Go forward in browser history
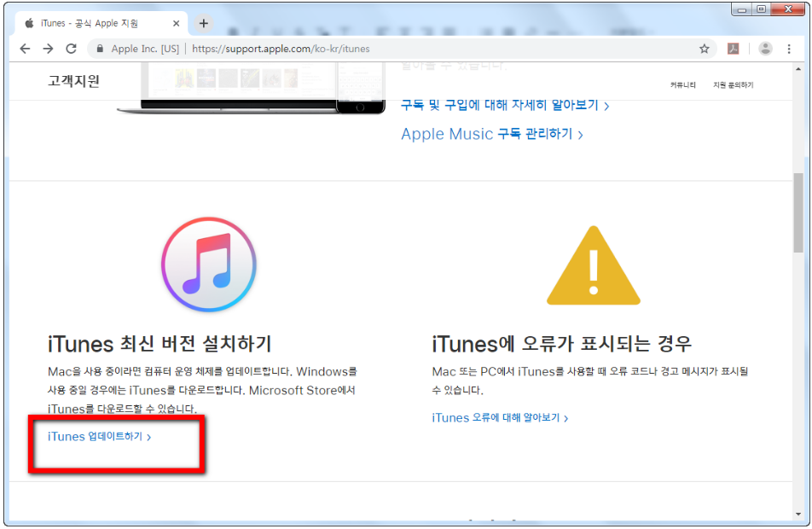The width and height of the screenshot is (812, 529). pos(48,49)
